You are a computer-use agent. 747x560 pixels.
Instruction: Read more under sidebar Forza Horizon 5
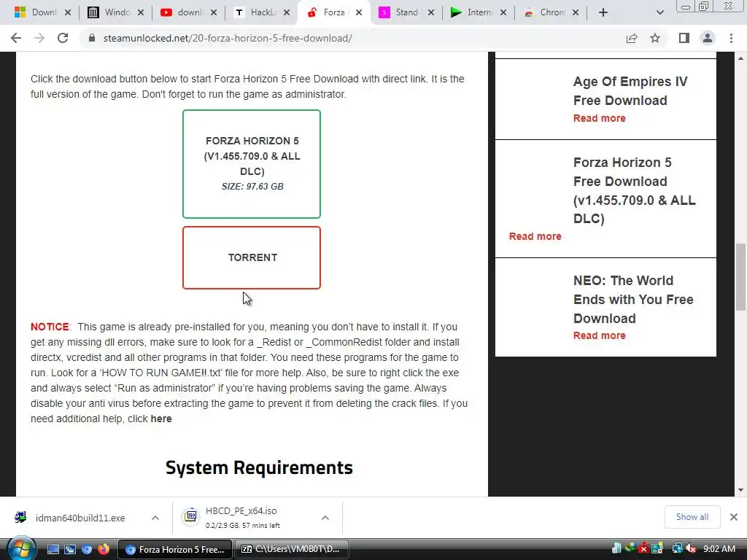pyautogui.click(x=535, y=236)
